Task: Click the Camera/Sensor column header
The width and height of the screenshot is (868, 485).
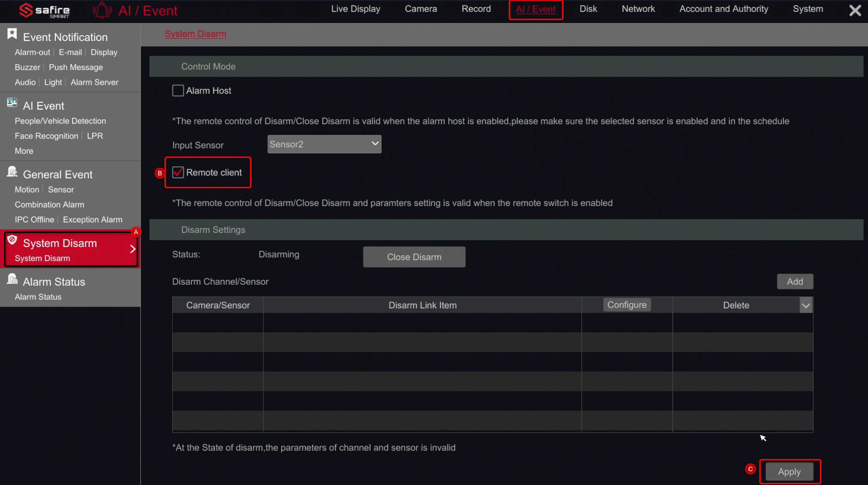Action: click(218, 305)
